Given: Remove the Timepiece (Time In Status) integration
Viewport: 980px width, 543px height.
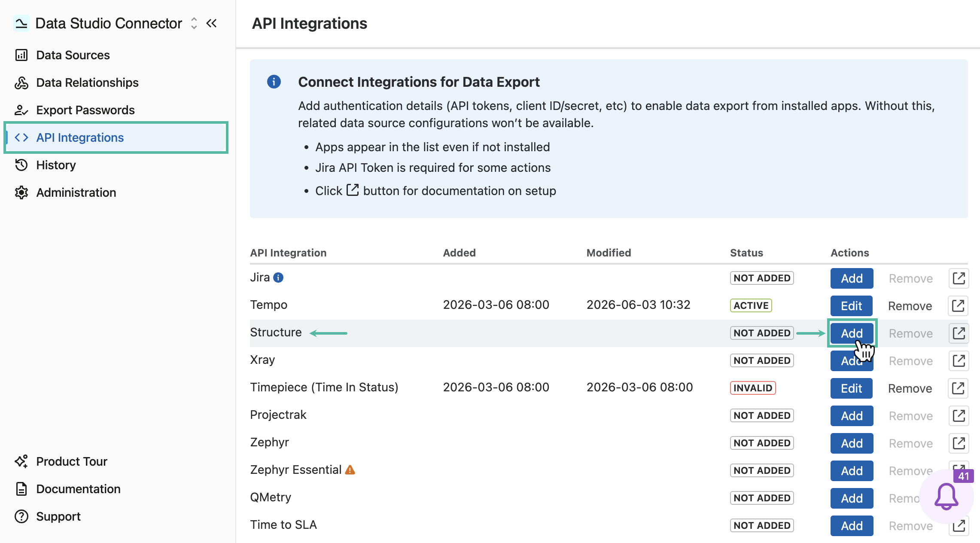Looking at the screenshot, I should 910,388.
